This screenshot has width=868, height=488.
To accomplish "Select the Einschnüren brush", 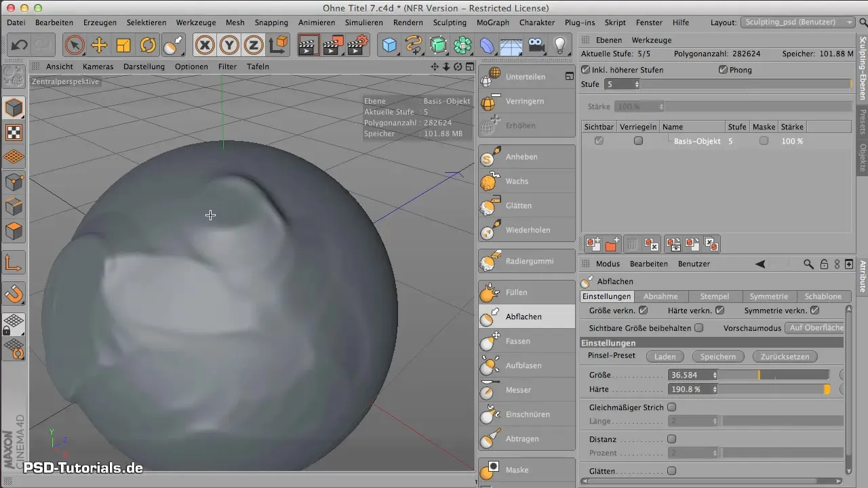I will [x=526, y=414].
